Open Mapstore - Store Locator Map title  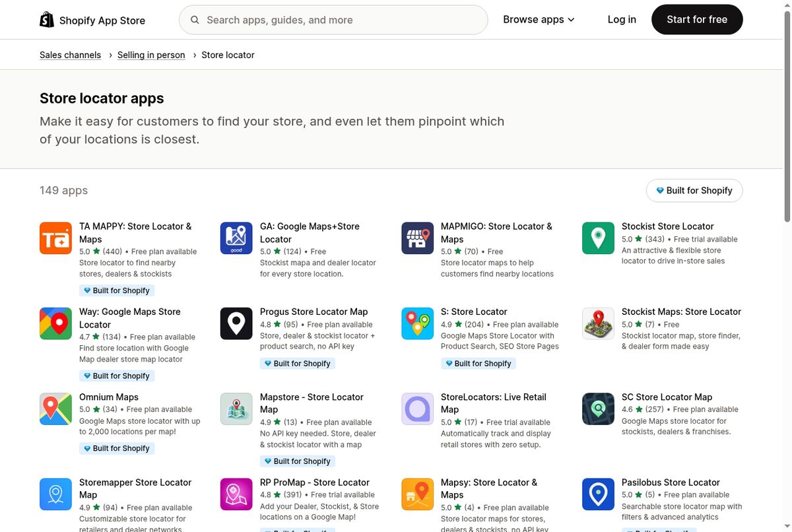312,403
